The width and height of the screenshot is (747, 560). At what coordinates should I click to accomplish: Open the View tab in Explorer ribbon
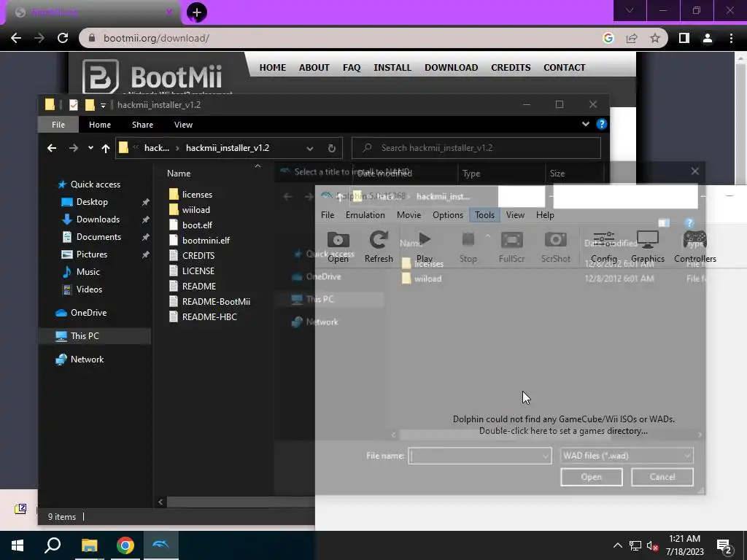click(x=183, y=125)
